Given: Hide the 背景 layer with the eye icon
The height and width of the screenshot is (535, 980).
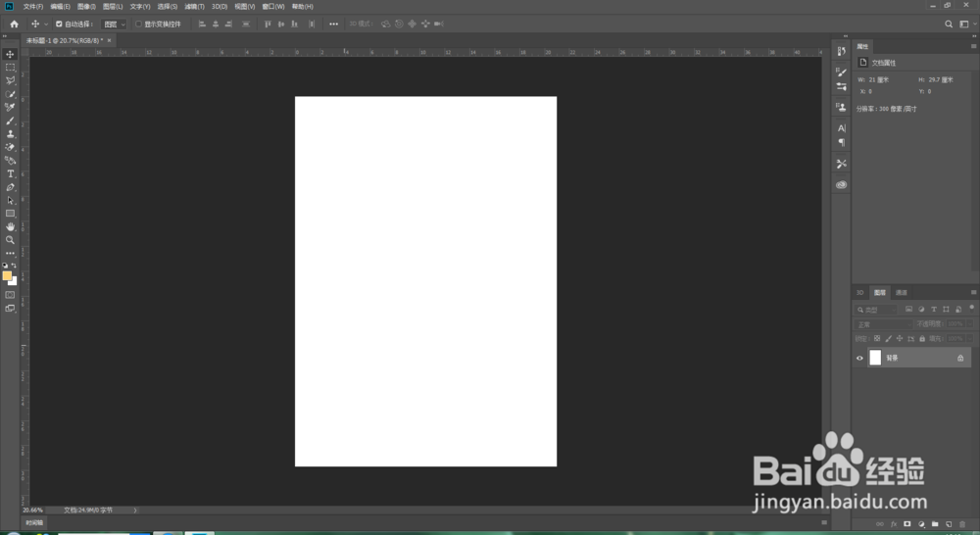Looking at the screenshot, I should [859, 358].
